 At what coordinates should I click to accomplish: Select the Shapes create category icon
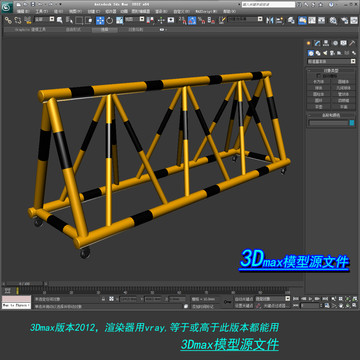[x=318, y=53]
